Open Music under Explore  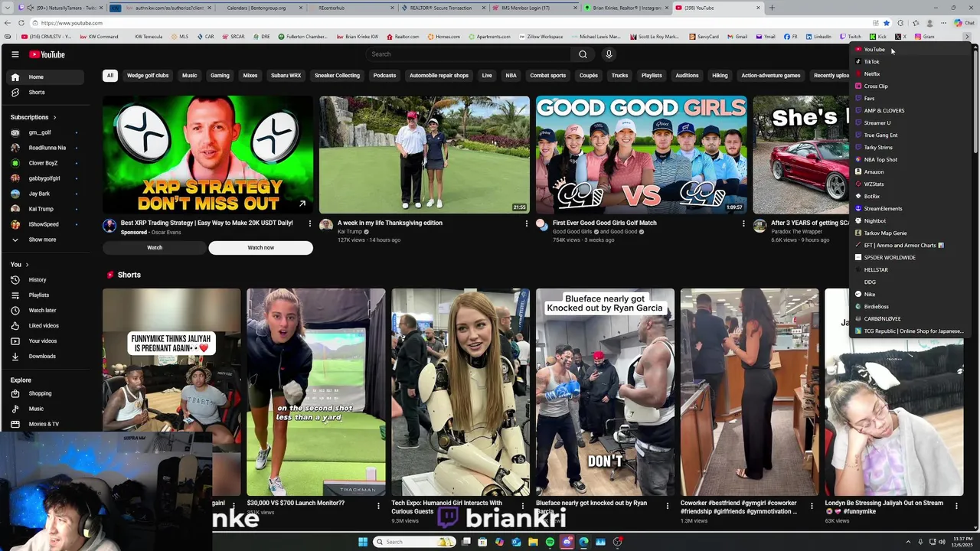[46, 409]
